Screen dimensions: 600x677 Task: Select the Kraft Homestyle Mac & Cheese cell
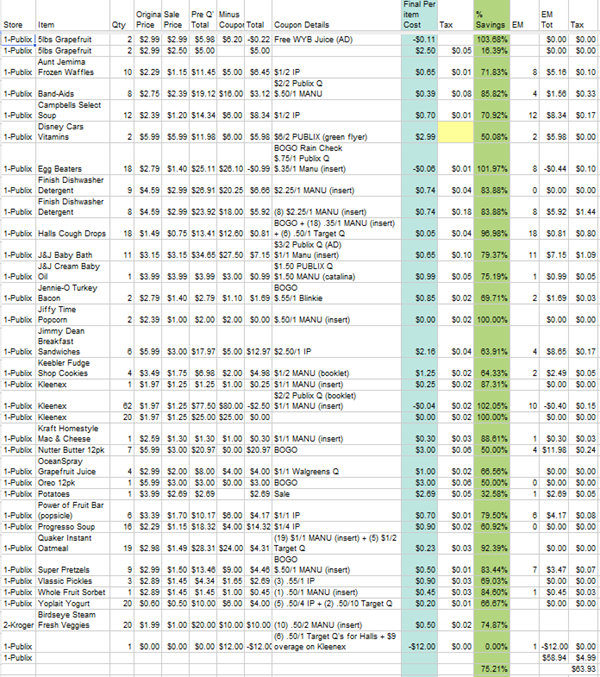(x=73, y=434)
